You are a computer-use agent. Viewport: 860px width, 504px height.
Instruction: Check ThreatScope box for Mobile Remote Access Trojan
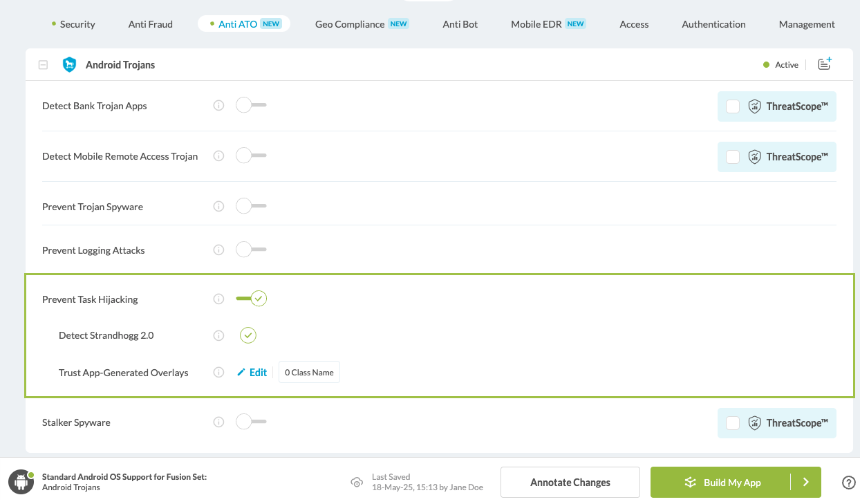click(733, 157)
